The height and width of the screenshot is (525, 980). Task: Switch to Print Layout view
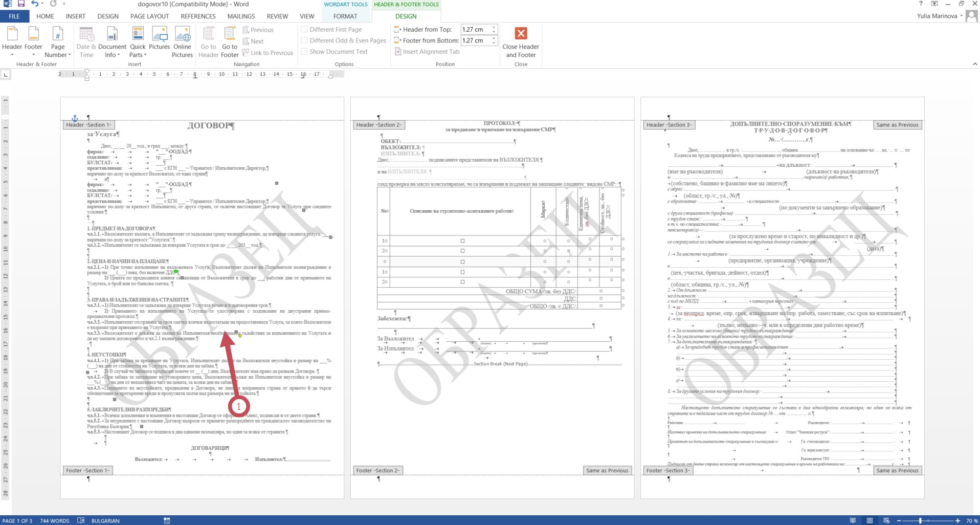870,520
